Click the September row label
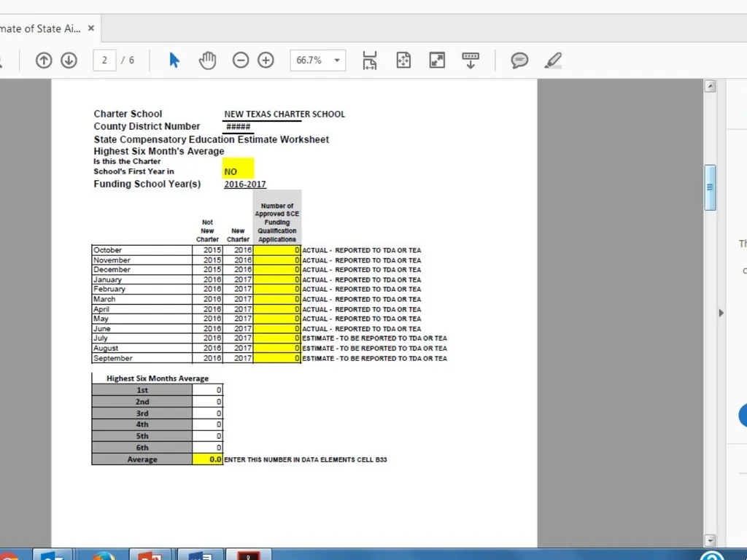The height and width of the screenshot is (560, 747). 113,358
